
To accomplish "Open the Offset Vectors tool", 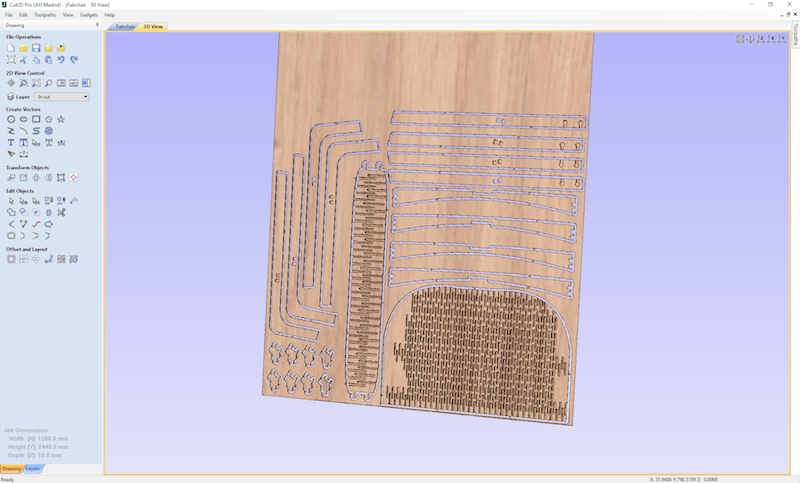I will pos(11,259).
